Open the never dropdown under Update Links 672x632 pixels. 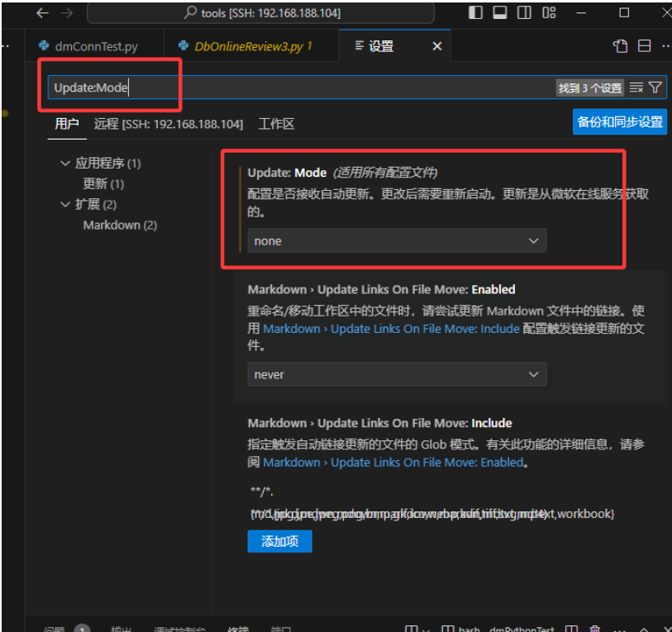click(396, 373)
